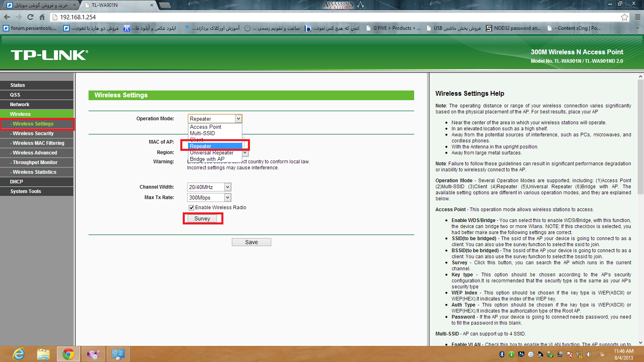Go to Wireless Advanced page
The image size is (644, 362).
tap(37, 153)
